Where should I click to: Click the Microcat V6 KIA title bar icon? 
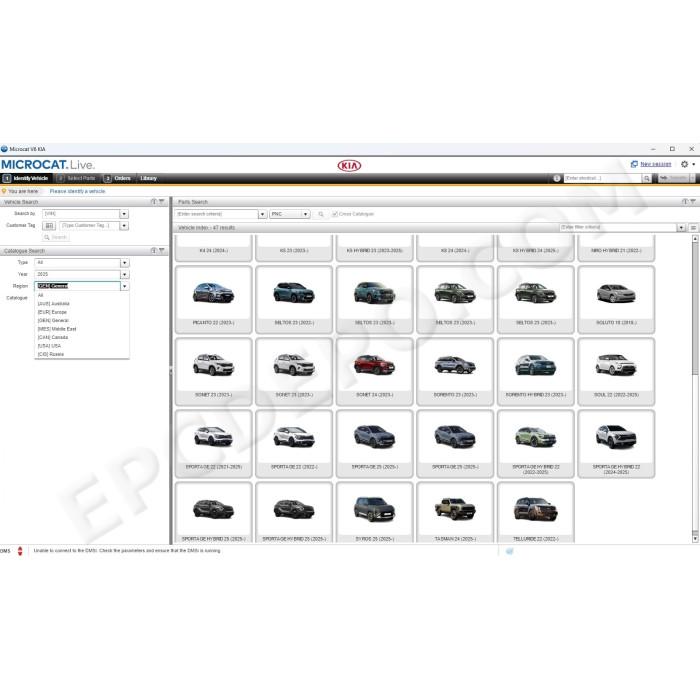pyautogui.click(x=4, y=149)
